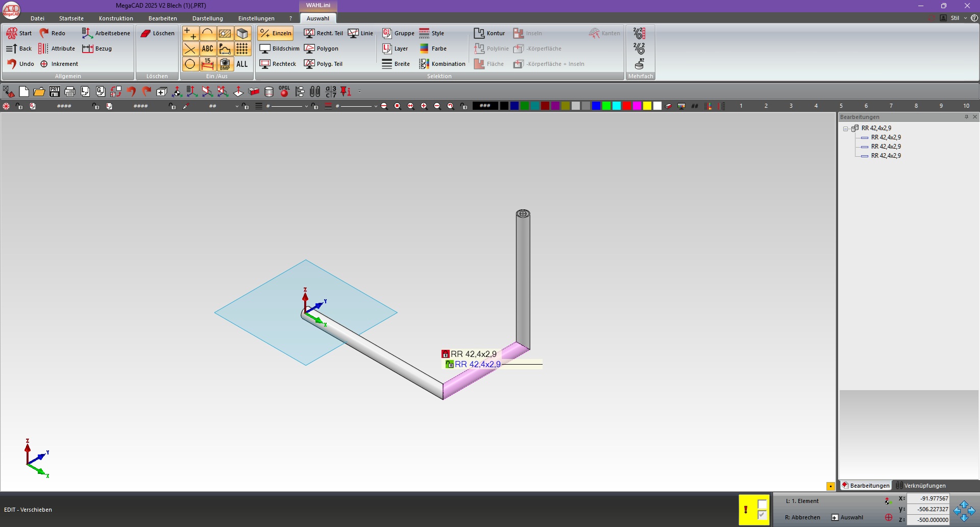Viewport: 980px width, 527px height.
Task: Click the Back button
Action: click(19, 49)
